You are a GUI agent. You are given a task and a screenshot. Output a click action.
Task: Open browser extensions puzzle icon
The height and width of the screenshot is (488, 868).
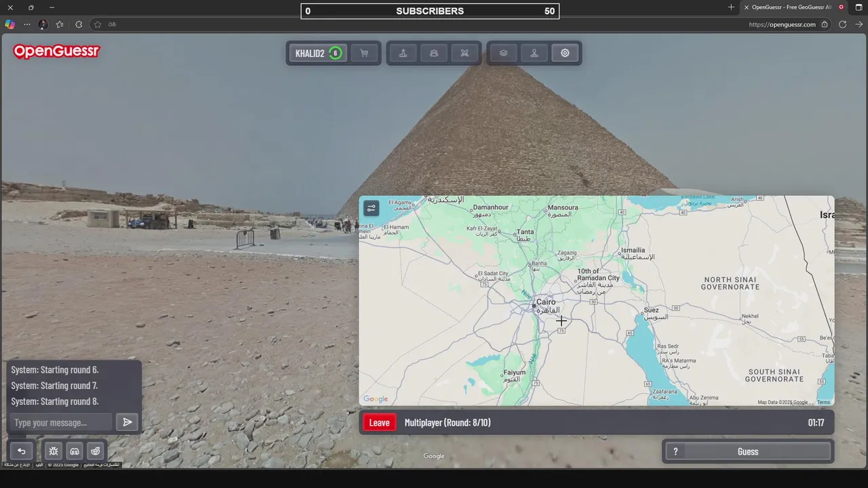point(79,24)
